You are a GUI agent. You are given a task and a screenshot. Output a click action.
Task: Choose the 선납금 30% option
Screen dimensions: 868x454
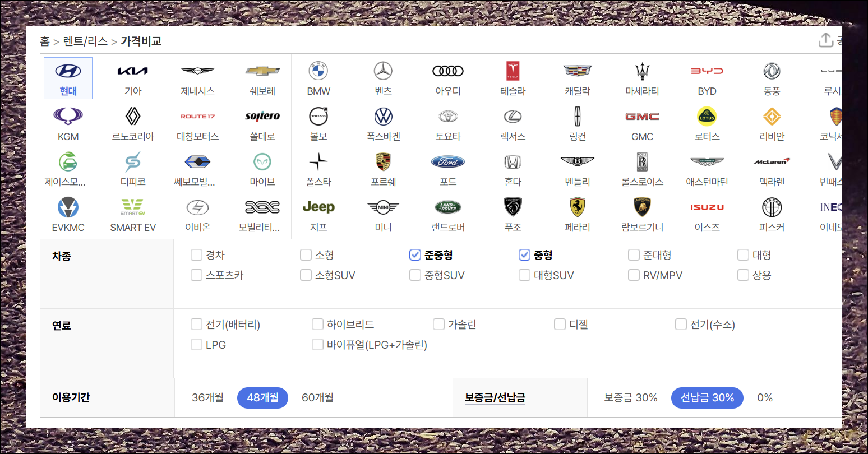707,397
